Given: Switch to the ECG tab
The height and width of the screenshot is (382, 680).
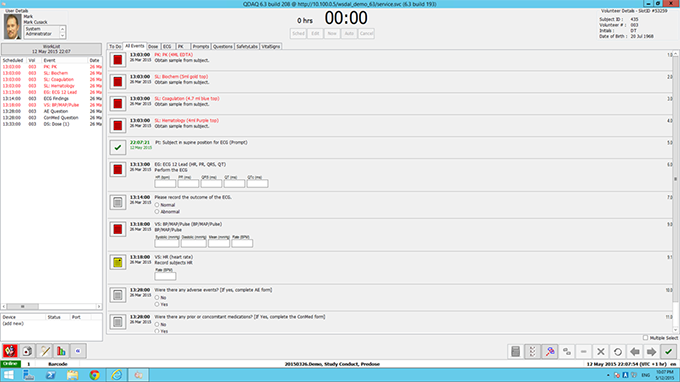Looking at the screenshot, I should (x=167, y=46).
